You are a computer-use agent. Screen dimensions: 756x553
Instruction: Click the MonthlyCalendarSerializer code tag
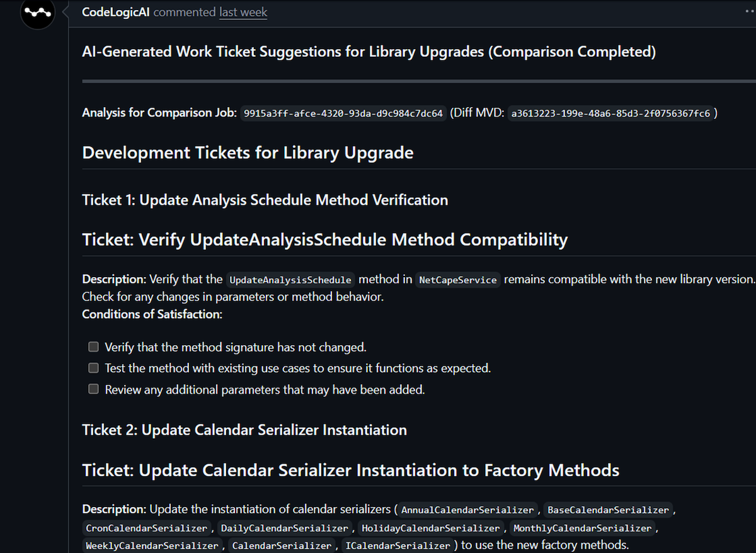click(582, 528)
